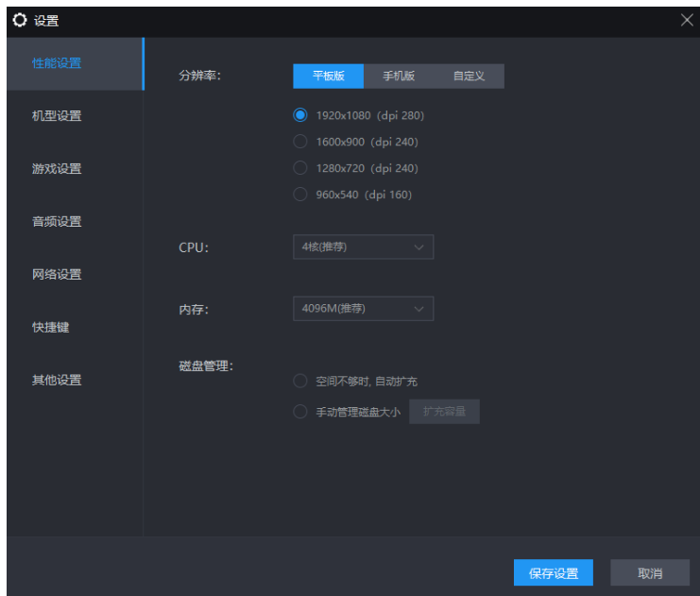Enable 空间不够时, 自动扩充 disk option

[300, 382]
